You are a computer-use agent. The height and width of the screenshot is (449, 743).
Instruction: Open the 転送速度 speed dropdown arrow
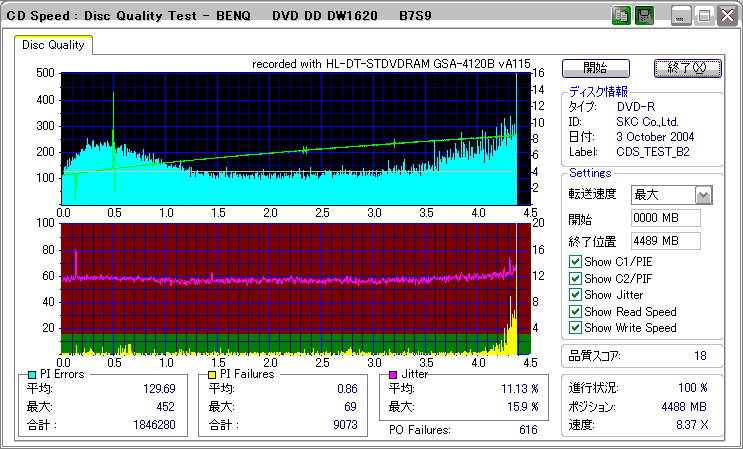tap(704, 195)
